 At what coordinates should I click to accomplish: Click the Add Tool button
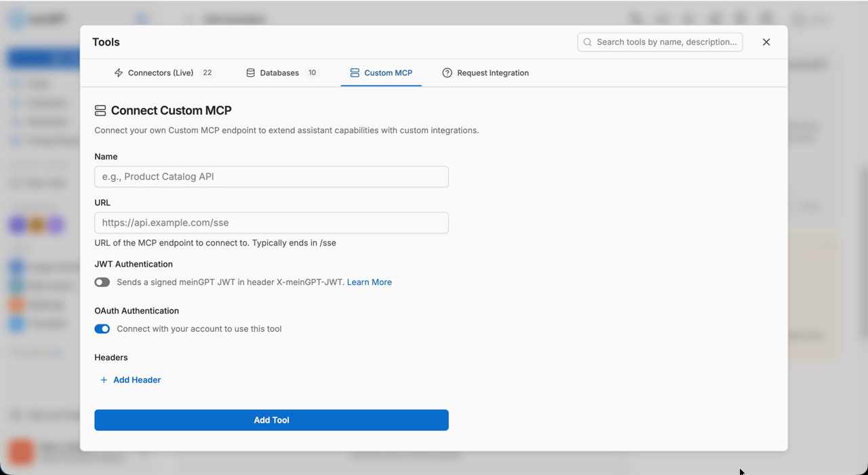pyautogui.click(x=271, y=420)
